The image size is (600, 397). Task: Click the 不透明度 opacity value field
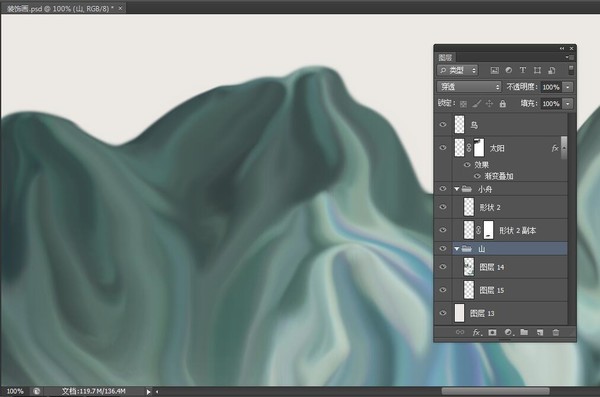pyautogui.click(x=551, y=87)
